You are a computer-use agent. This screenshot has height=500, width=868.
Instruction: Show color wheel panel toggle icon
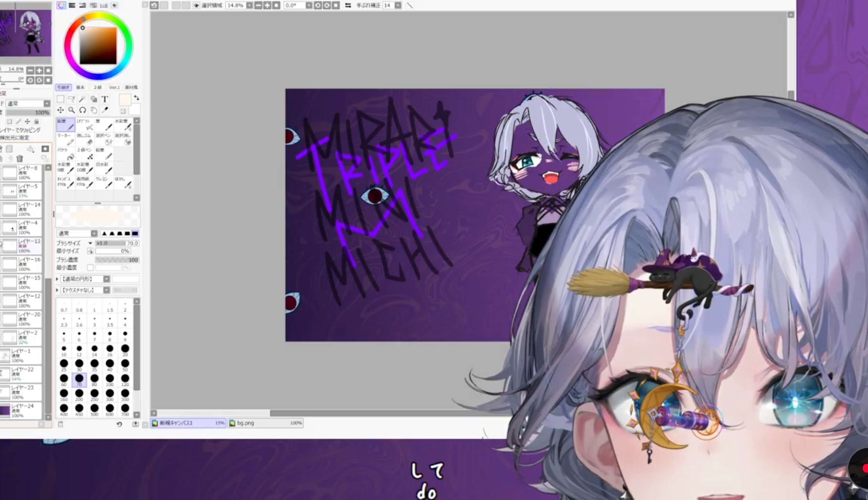pyautogui.click(x=61, y=5)
